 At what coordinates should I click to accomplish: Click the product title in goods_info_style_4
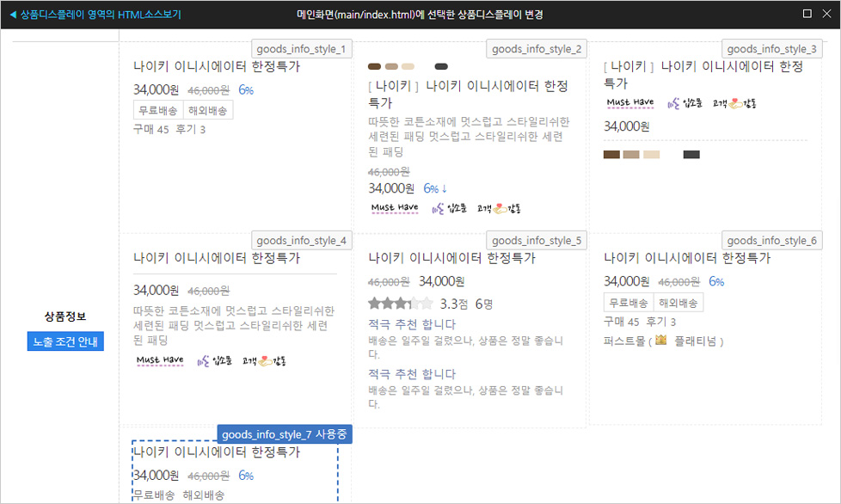[217, 258]
